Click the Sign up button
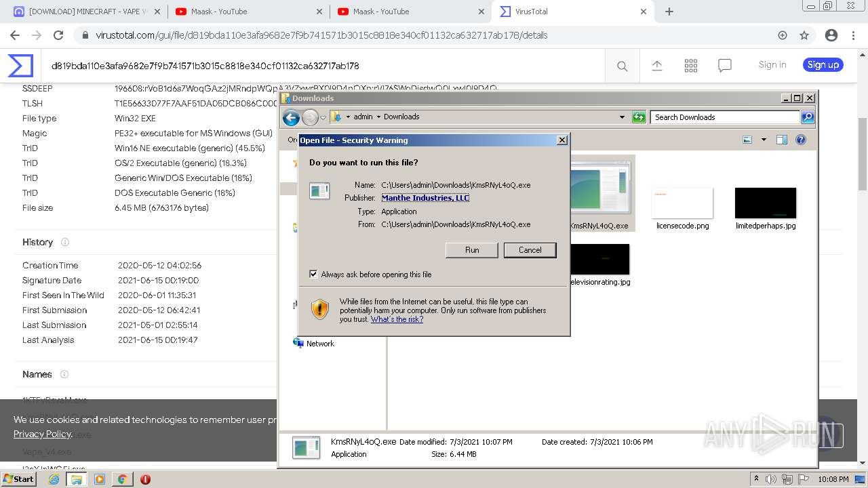 point(823,64)
